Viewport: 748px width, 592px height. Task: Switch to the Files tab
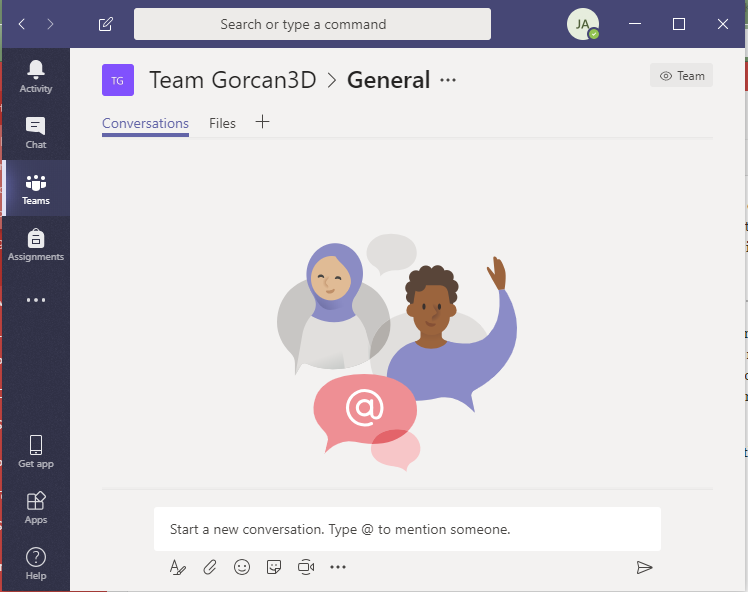[222, 124]
